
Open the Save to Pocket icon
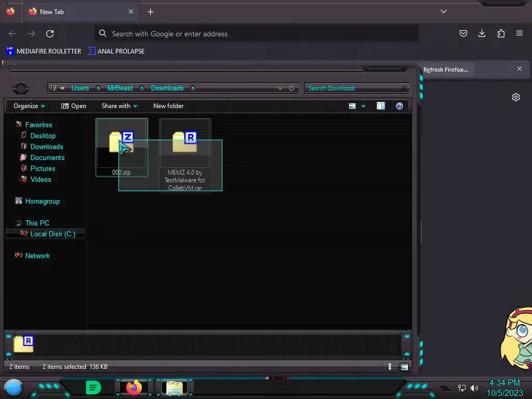pos(463,33)
